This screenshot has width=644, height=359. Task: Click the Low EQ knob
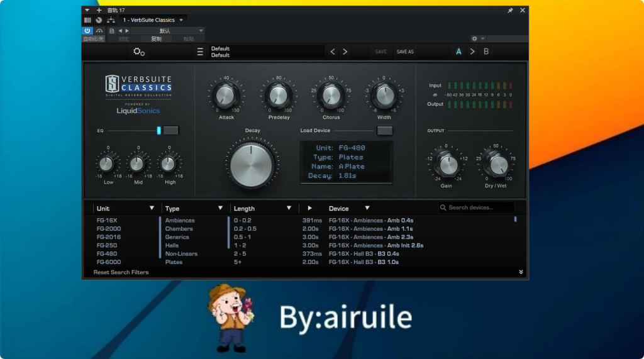(107, 164)
